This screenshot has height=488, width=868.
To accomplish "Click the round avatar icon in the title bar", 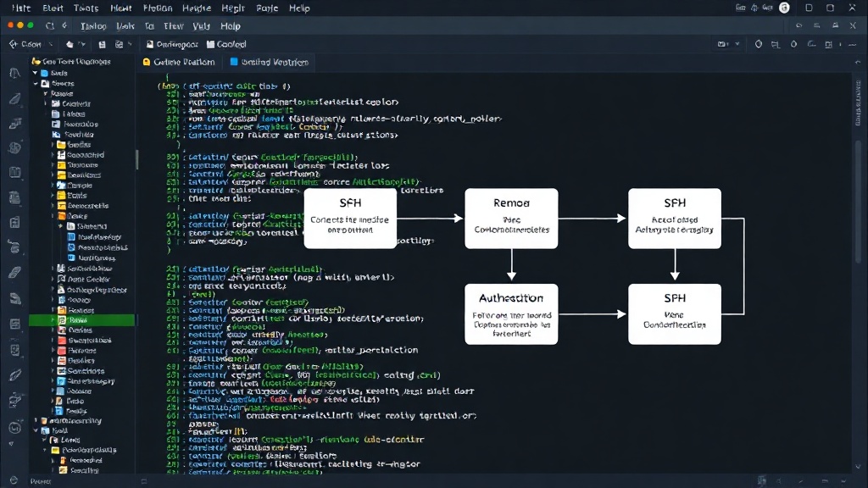I will coord(784,8).
